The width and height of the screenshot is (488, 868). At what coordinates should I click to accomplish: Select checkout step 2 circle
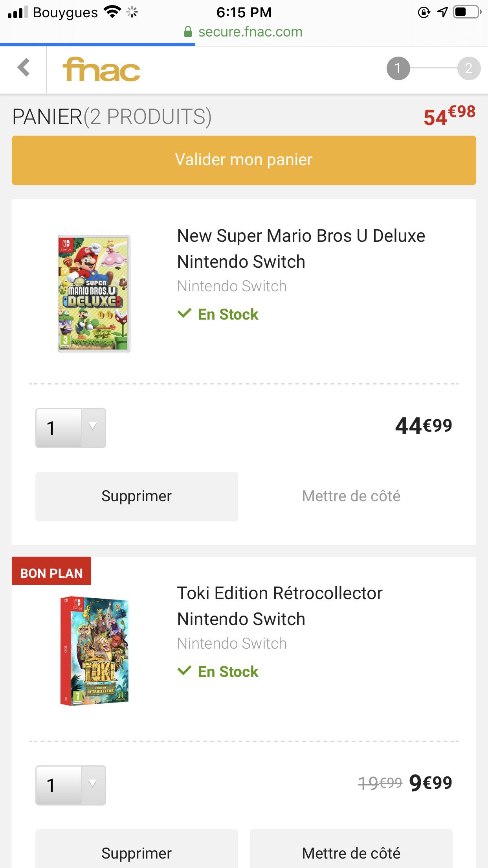click(x=469, y=68)
